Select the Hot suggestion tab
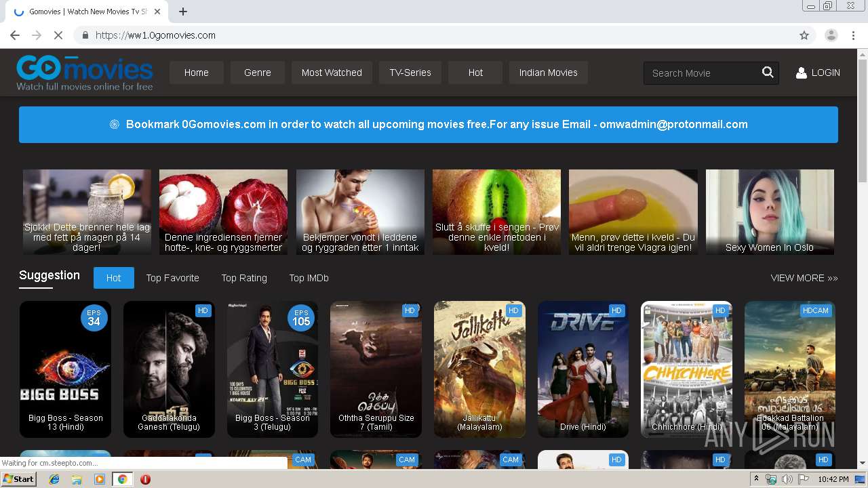This screenshot has width=868, height=488. pos(114,278)
